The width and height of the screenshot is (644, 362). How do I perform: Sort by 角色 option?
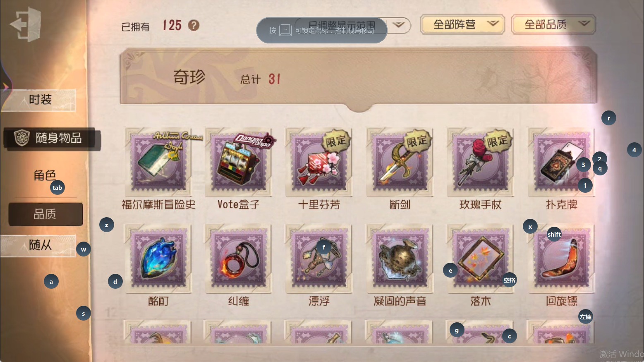coord(45,175)
